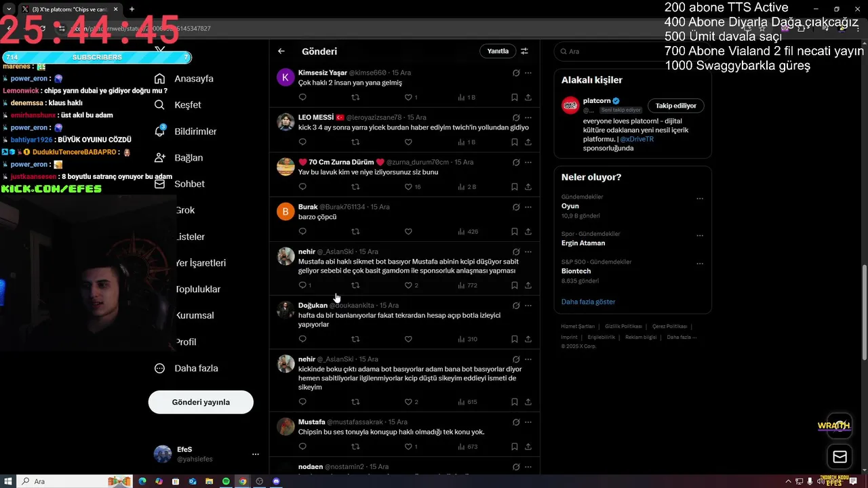Screen dimensions: 868x488
Task: Open Bağlan in the sidebar
Action: point(179,158)
